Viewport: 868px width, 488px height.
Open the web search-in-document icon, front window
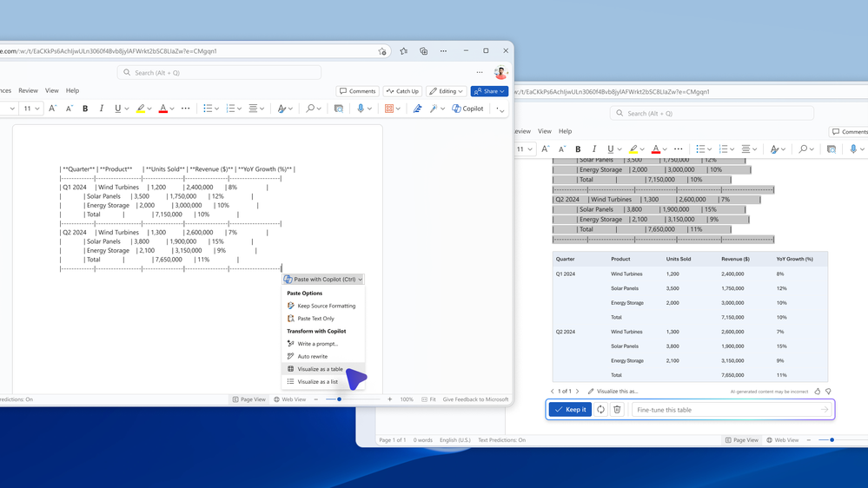[x=339, y=109]
